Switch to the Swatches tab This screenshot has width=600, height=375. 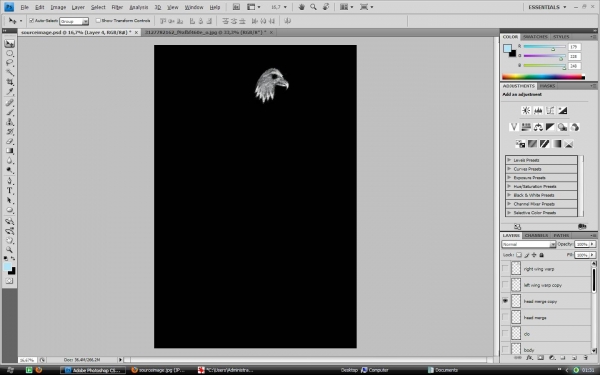(x=535, y=37)
